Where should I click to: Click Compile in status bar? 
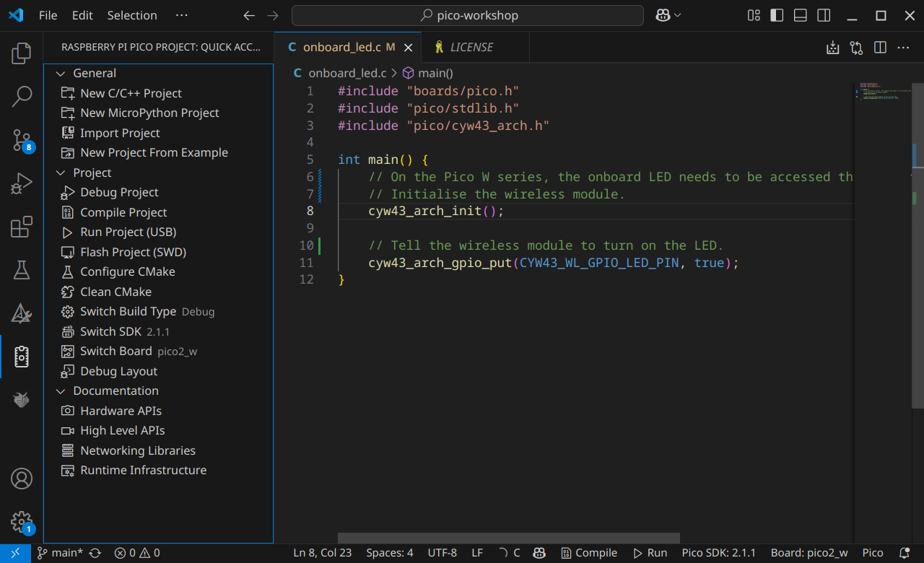589,553
